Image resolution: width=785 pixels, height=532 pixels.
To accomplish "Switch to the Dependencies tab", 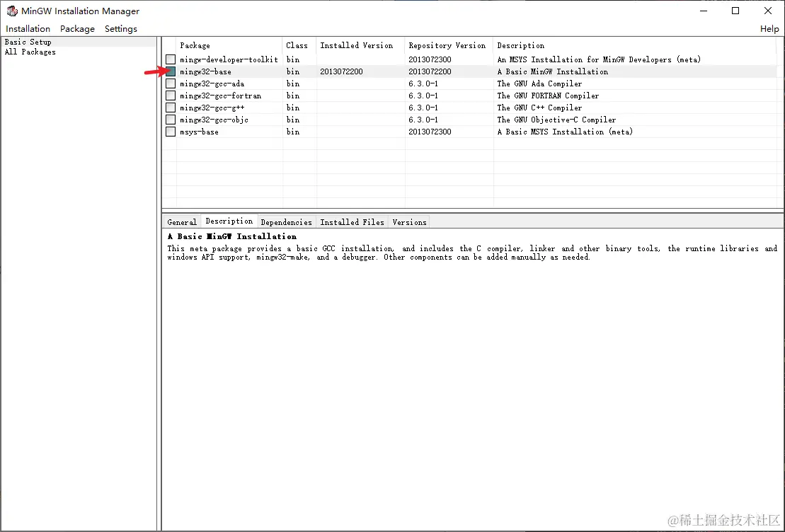I will [287, 221].
